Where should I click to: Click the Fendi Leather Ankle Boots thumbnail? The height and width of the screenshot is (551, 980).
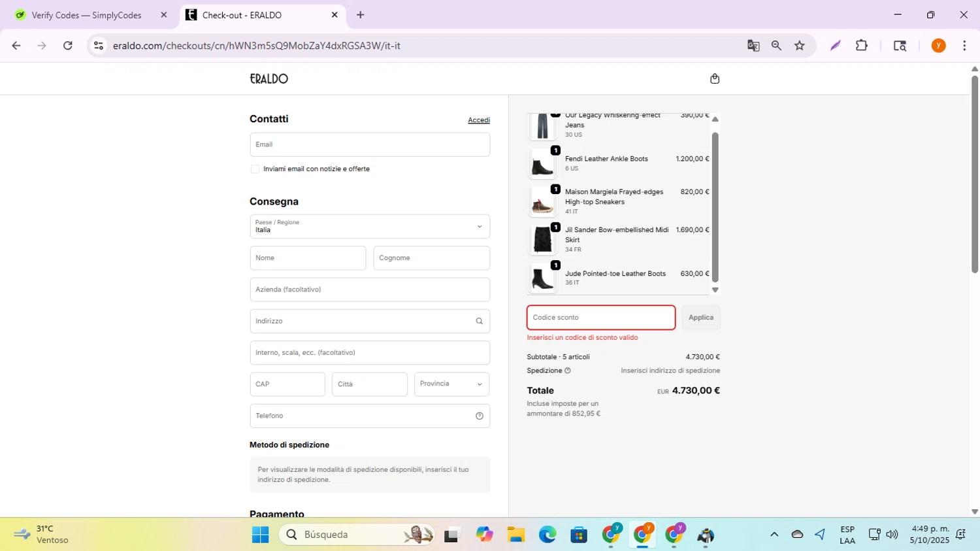542,163
